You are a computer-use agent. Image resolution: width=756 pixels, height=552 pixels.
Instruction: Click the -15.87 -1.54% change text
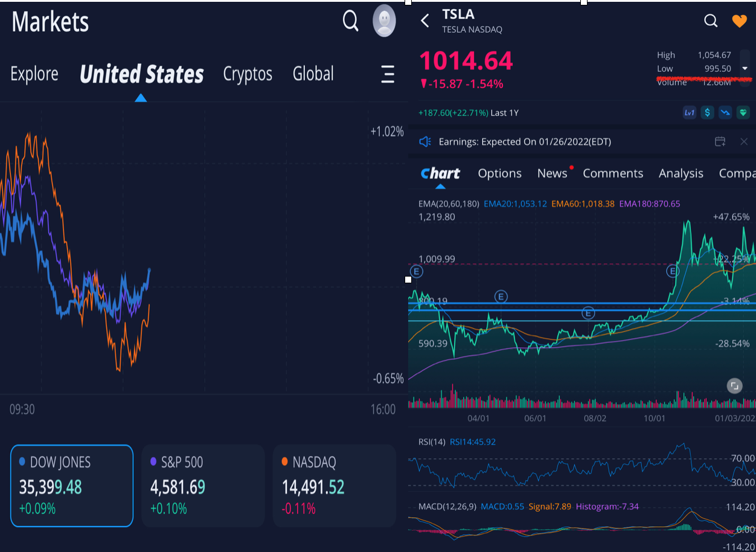coord(461,84)
